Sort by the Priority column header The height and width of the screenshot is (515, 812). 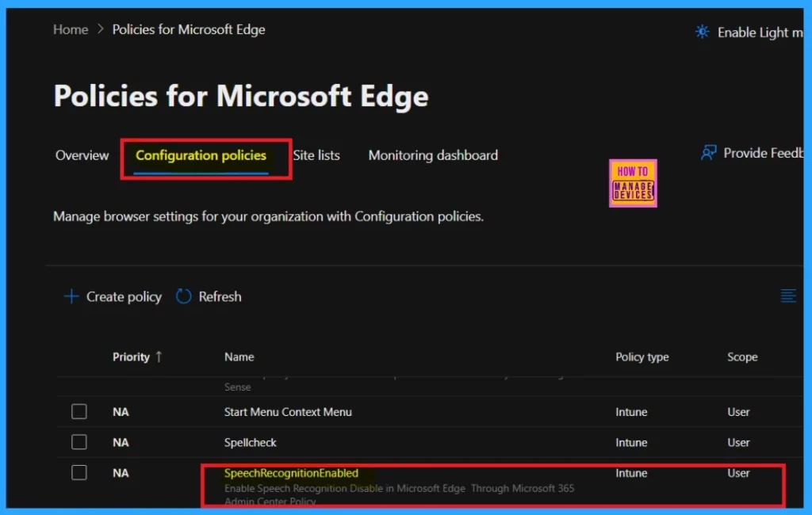click(x=131, y=357)
